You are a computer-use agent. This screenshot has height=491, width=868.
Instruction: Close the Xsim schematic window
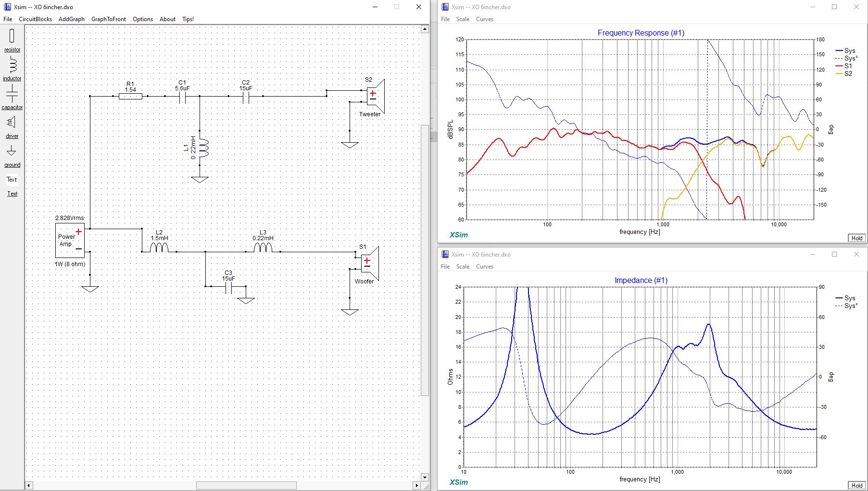coord(419,7)
